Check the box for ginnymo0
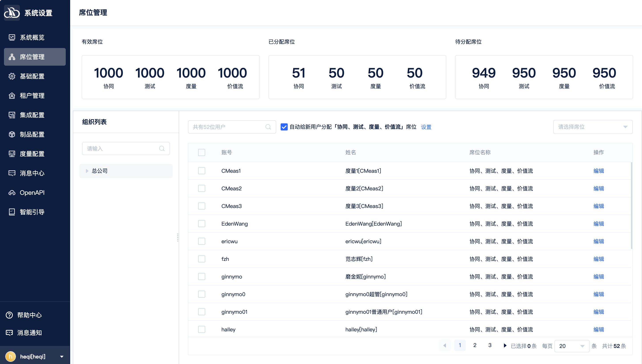This screenshot has height=364, width=642. pyautogui.click(x=201, y=294)
